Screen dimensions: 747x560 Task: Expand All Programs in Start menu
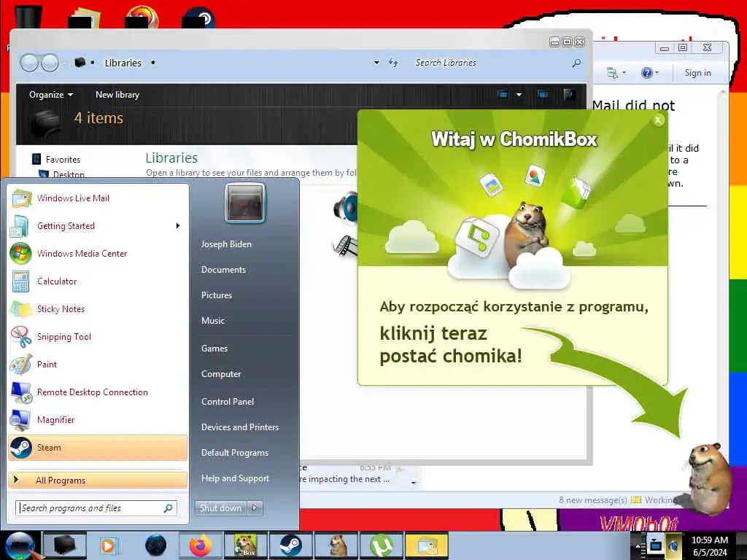pos(98,480)
